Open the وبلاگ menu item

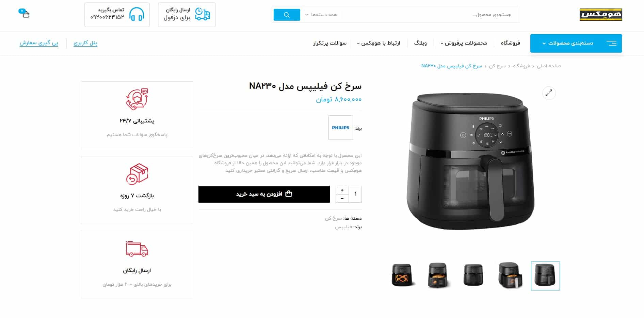point(420,43)
